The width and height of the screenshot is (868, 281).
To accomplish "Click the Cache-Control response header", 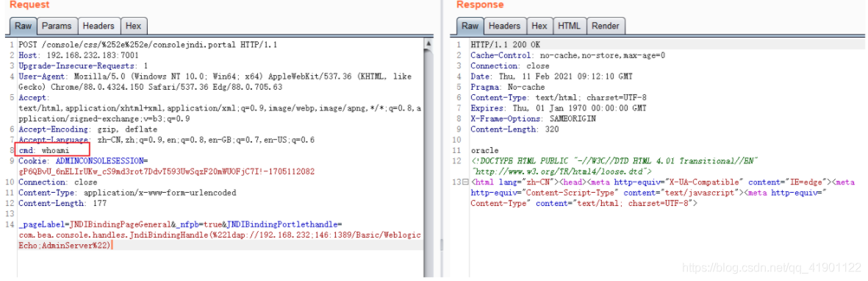I will (x=568, y=55).
